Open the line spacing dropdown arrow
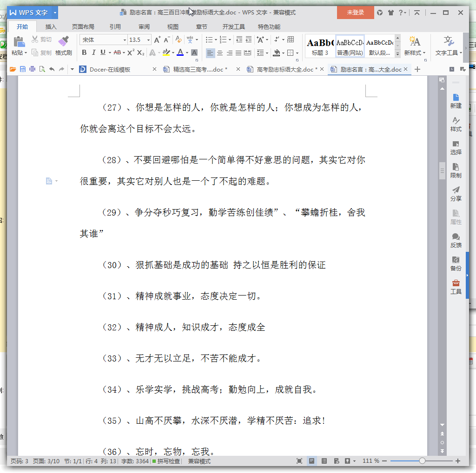476x473 pixels. (x=267, y=53)
